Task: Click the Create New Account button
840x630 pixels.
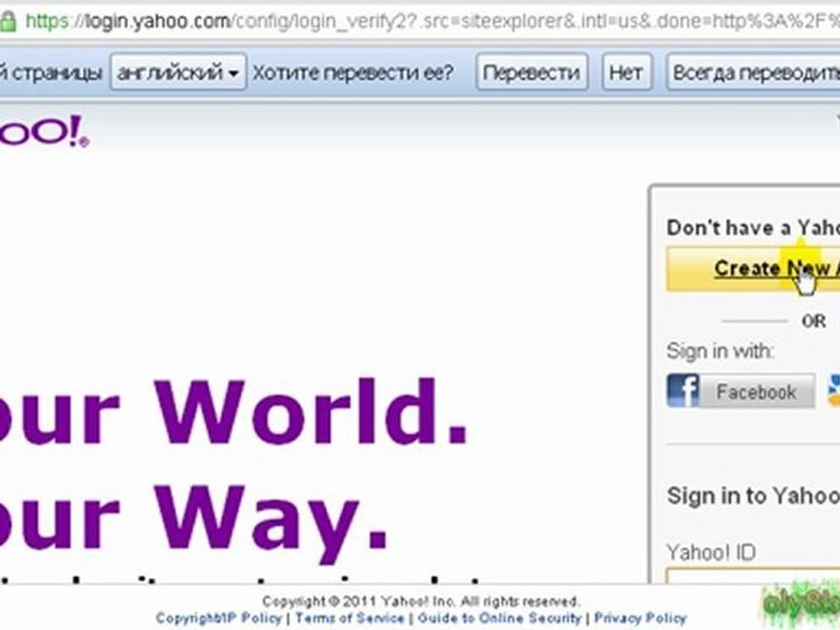Action: [753, 269]
